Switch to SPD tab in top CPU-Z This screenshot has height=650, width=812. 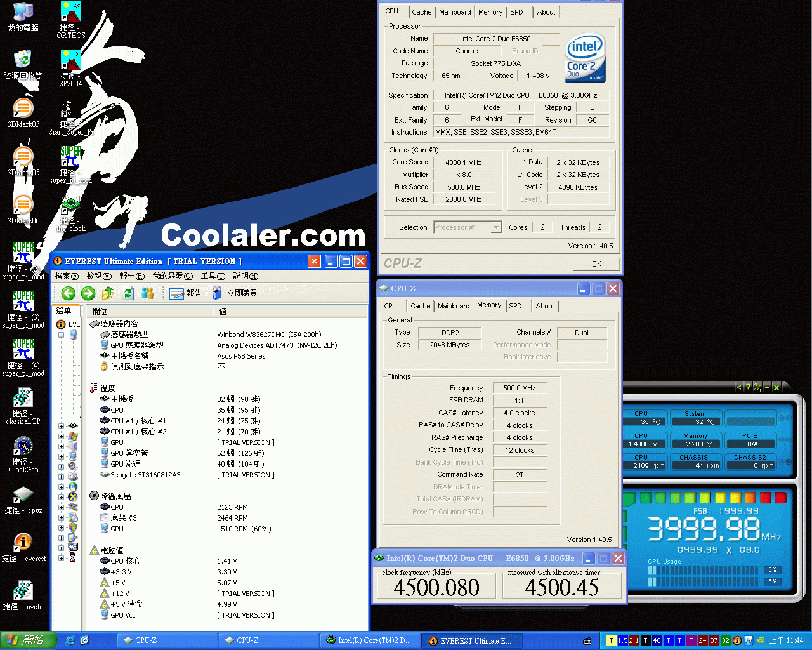pos(517,12)
